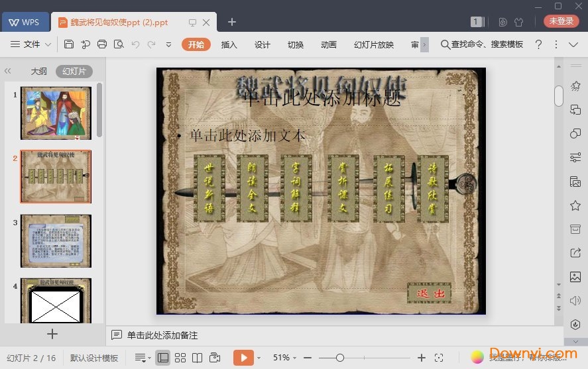588x369 pixels.
Task: Click the search command box
Action: 482,44
